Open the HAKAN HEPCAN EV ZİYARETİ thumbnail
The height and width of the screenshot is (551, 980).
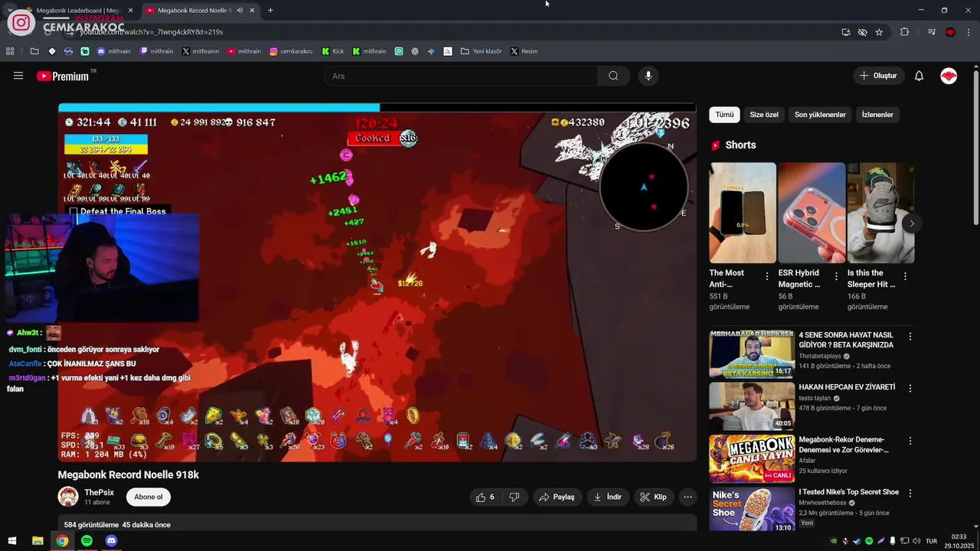752,406
